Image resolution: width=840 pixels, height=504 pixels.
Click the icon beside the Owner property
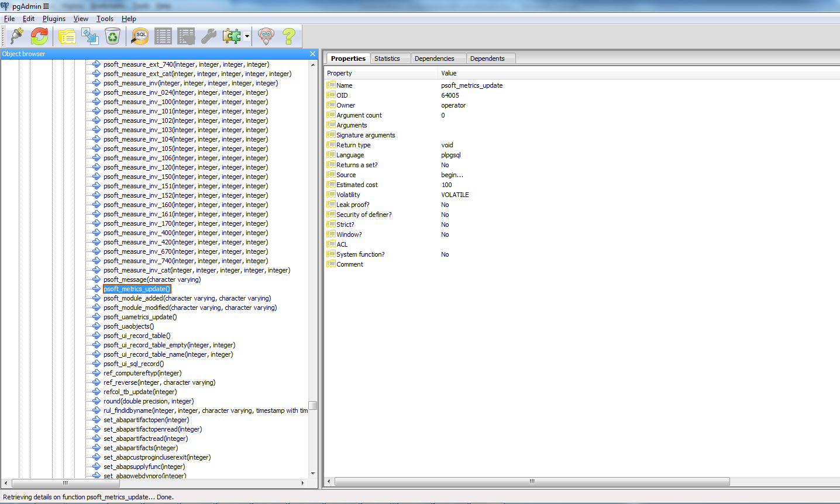pyautogui.click(x=331, y=105)
